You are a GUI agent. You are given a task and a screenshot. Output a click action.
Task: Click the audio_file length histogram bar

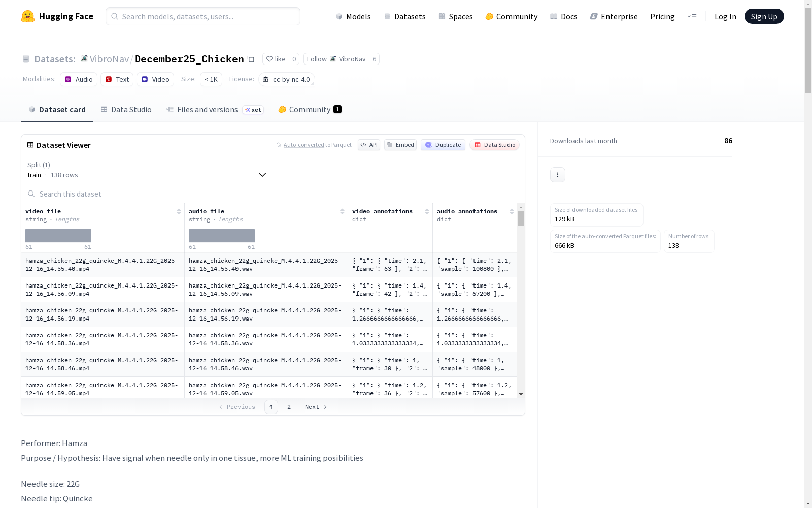222,235
